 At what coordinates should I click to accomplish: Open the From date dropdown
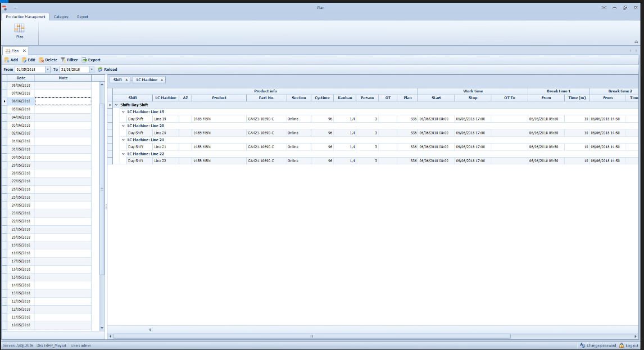(48, 70)
